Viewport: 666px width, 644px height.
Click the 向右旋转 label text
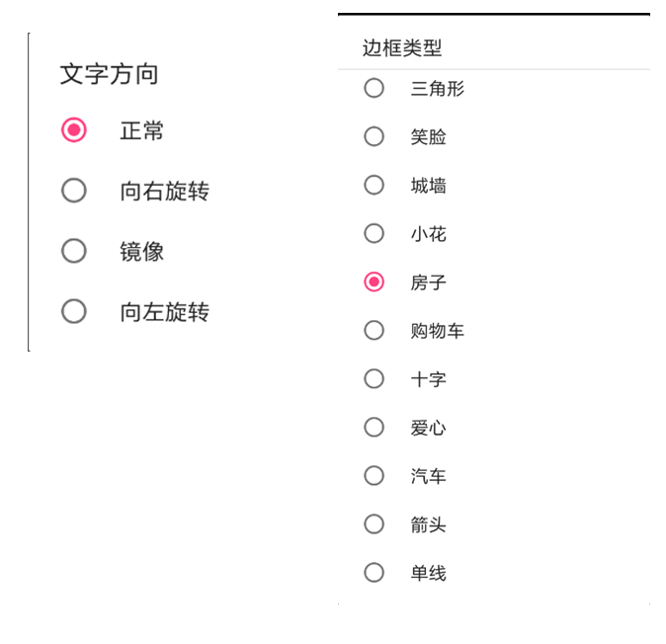coord(164,191)
